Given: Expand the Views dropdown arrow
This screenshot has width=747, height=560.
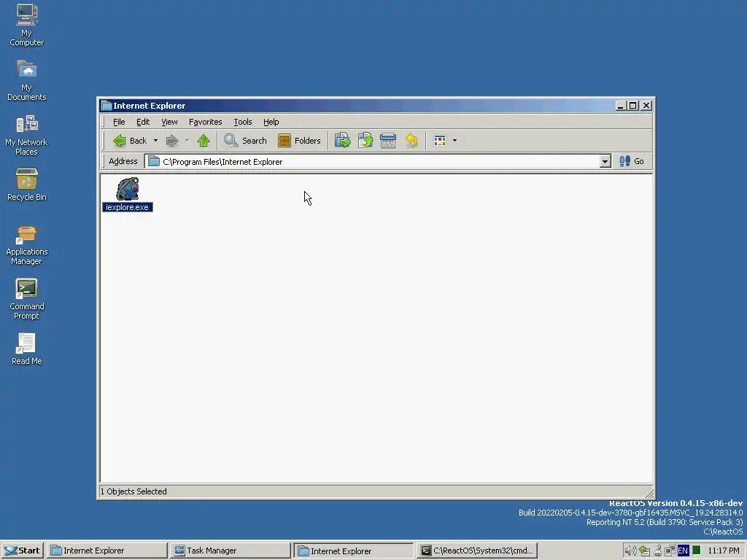Looking at the screenshot, I should pos(454,141).
